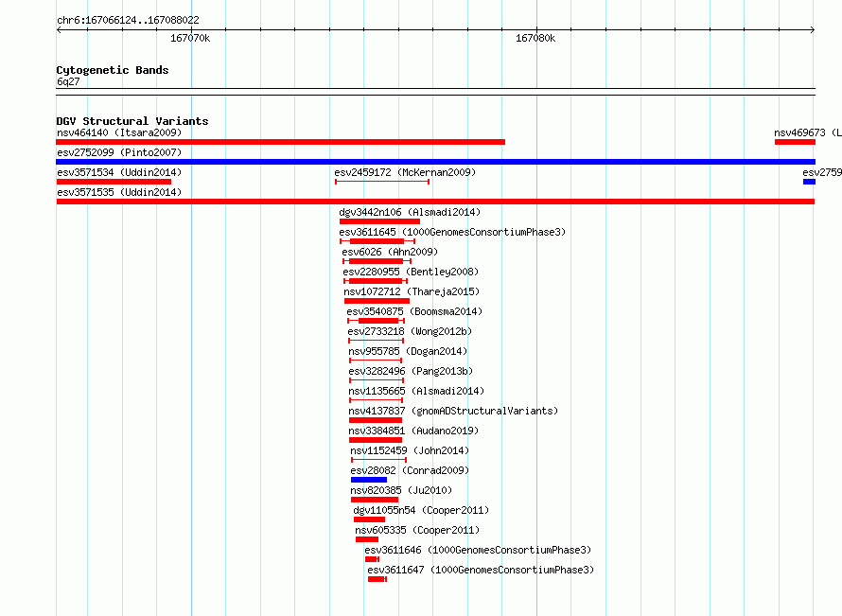Click the red bar under nsv3384851
The image size is (842, 616).
tap(376, 440)
